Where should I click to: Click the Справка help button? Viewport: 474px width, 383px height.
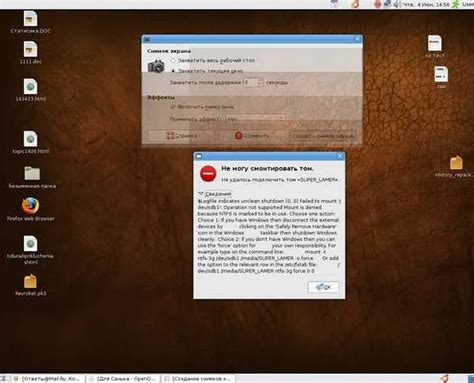[x=182, y=136]
